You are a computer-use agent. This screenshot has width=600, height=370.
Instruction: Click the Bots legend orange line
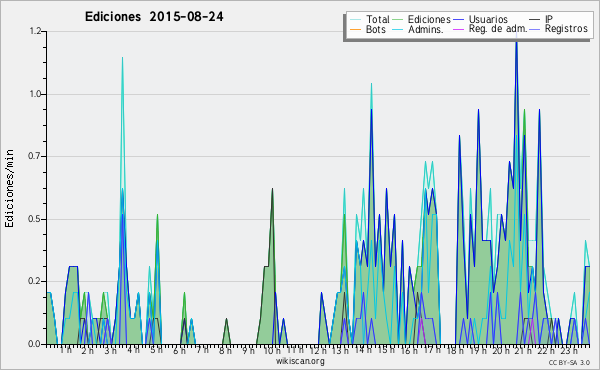355,29
